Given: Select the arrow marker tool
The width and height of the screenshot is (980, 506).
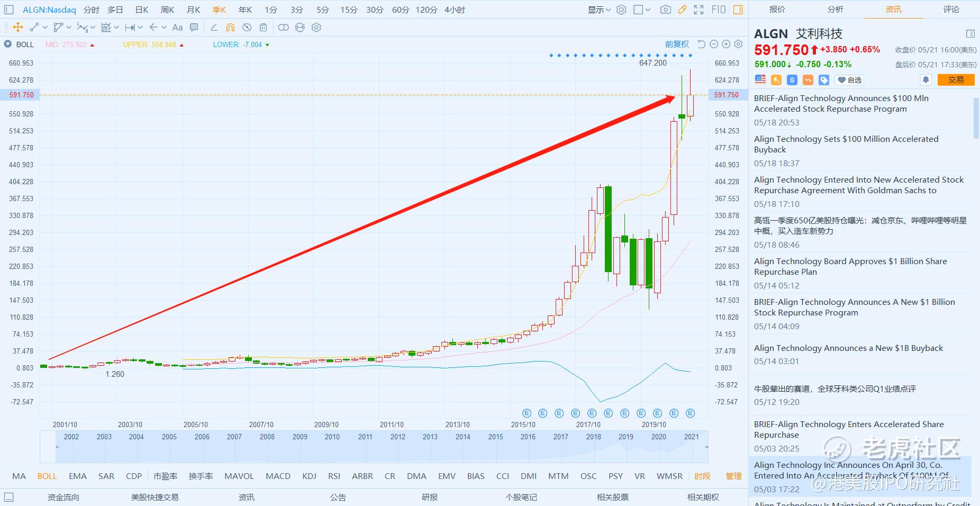Looking at the screenshot, I should click(153, 28).
